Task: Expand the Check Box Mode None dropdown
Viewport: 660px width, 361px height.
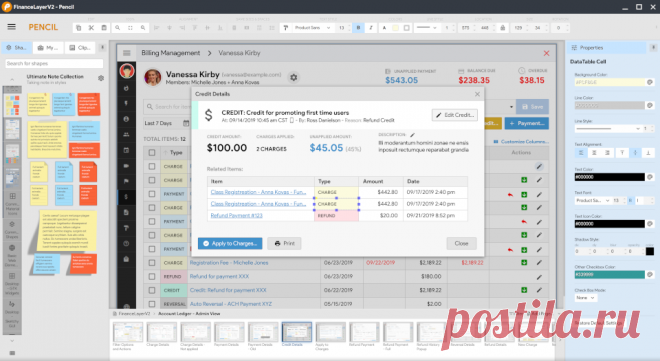Action: (585, 298)
